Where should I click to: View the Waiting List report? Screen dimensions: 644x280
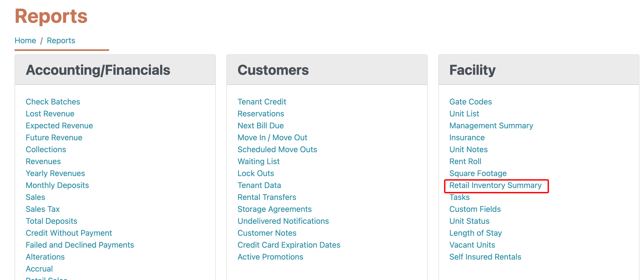tap(258, 161)
